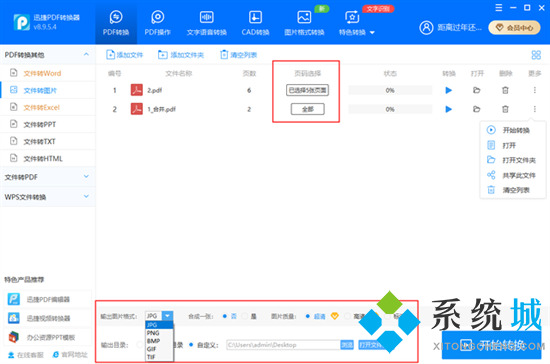This screenshot has width=550, height=364.
Task: Click the 添加文件 toolbar button
Action: point(125,55)
